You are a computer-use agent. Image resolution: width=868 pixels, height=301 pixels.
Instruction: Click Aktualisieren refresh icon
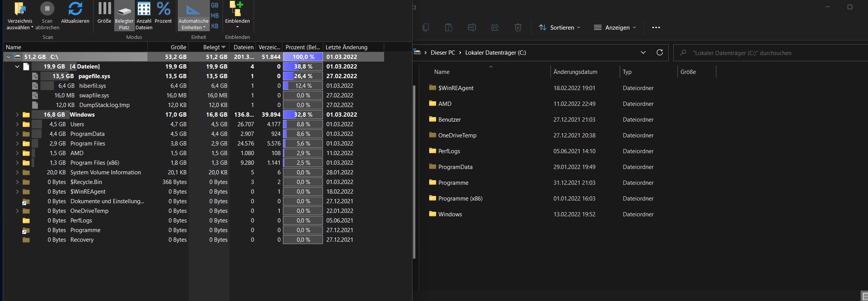[75, 9]
